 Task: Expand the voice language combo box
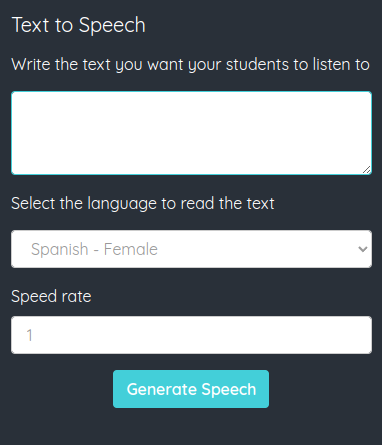tap(191, 249)
